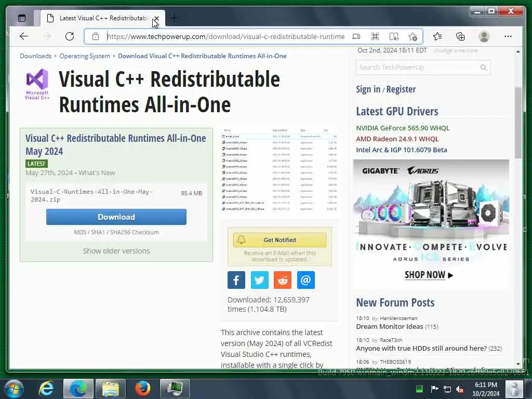The image size is (532, 399).
Task: Click the blue Download button
Action: point(116,217)
